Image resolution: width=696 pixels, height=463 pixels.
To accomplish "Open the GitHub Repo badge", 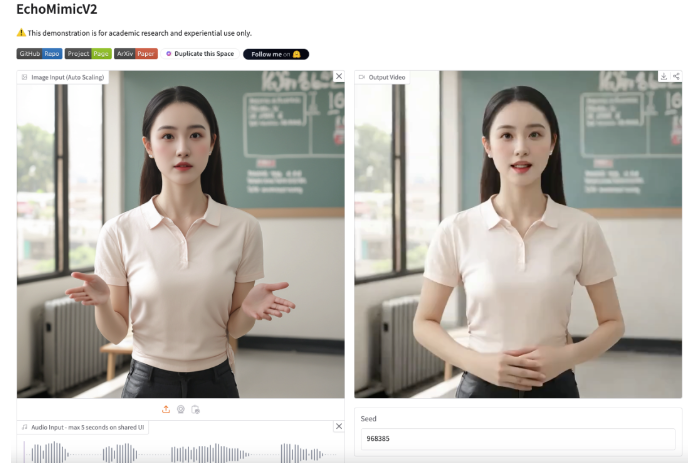I will point(39,54).
